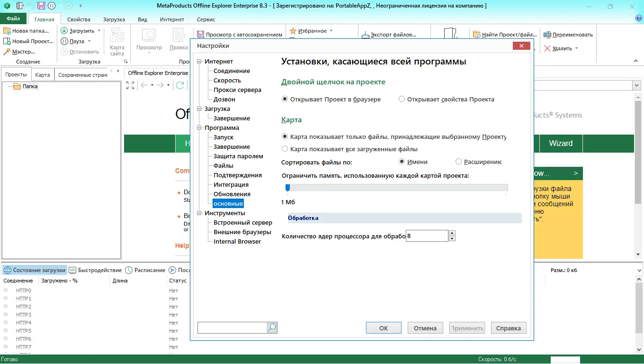This screenshot has height=364, width=644.
Task: Click the Пауза icon in the Загрузка ribbon group
Action: 64,41
